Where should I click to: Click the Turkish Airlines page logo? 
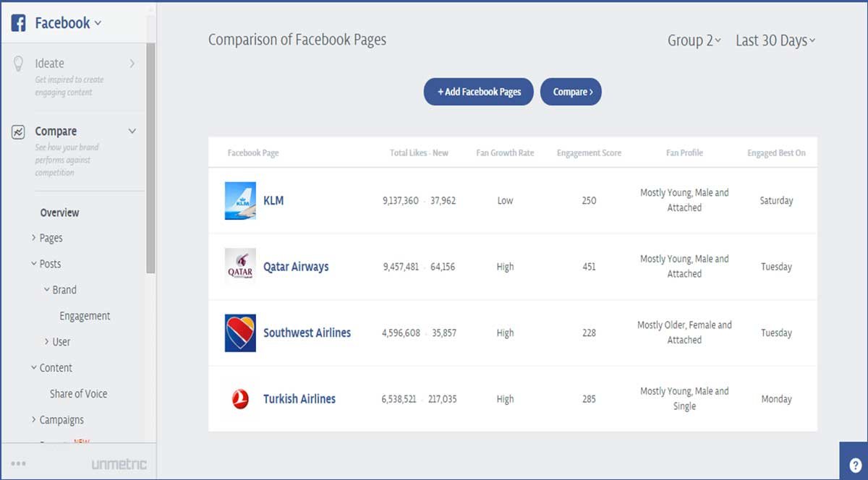[x=240, y=399]
